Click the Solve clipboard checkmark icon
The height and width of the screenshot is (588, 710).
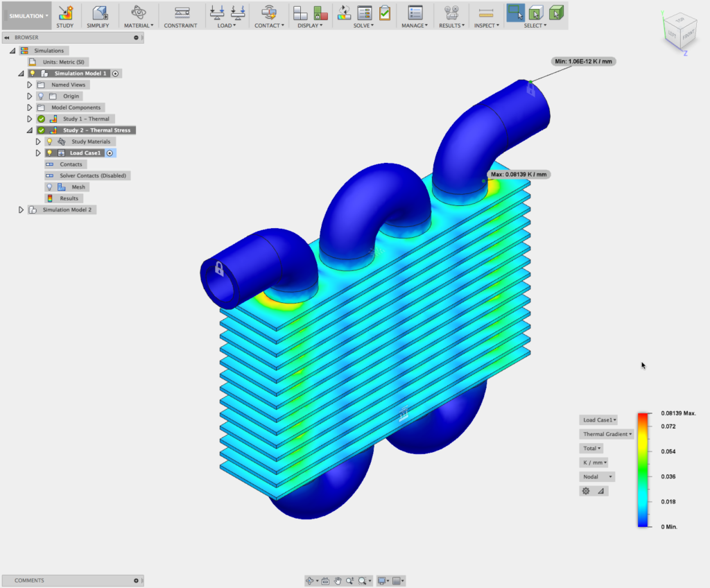click(x=385, y=12)
